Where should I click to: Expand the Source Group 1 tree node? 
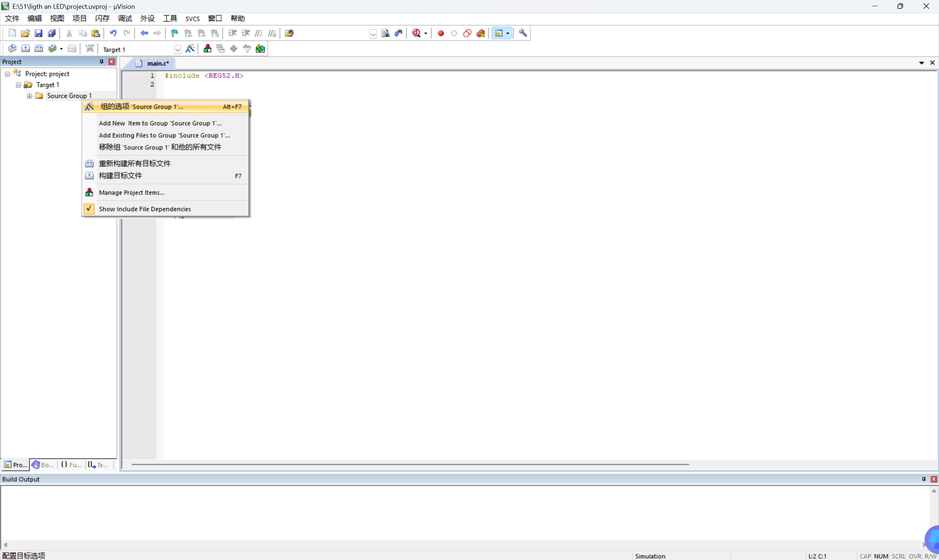click(29, 96)
